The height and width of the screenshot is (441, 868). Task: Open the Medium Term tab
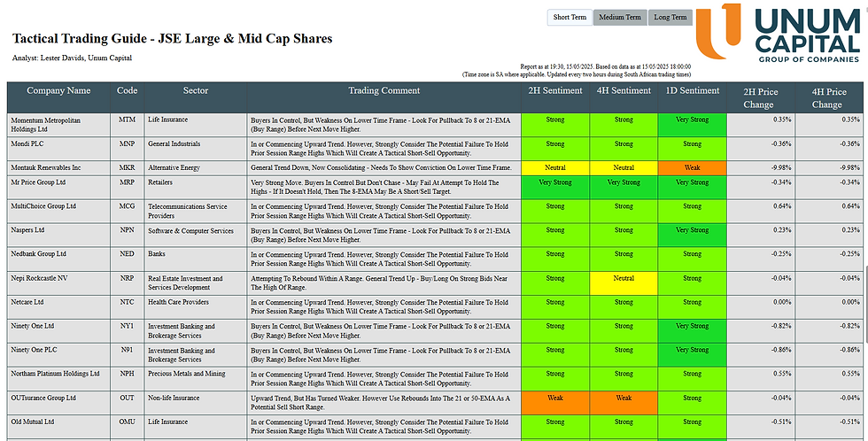pyautogui.click(x=620, y=17)
